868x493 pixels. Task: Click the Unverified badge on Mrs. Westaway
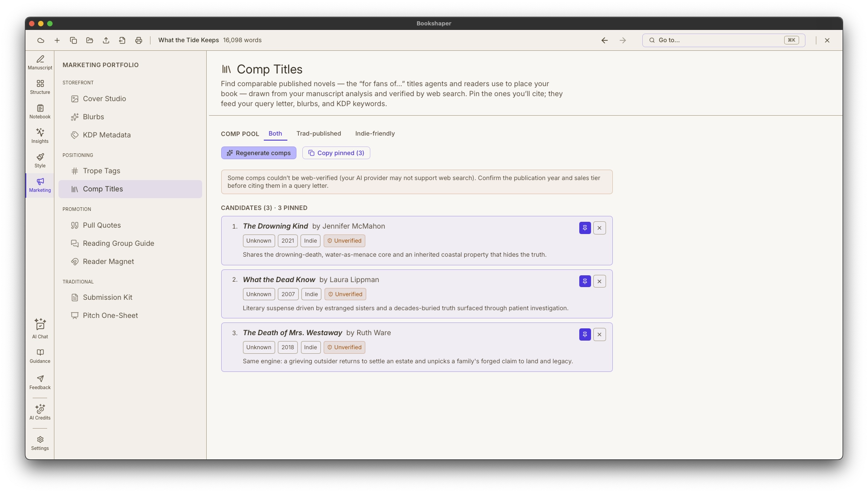click(x=344, y=347)
